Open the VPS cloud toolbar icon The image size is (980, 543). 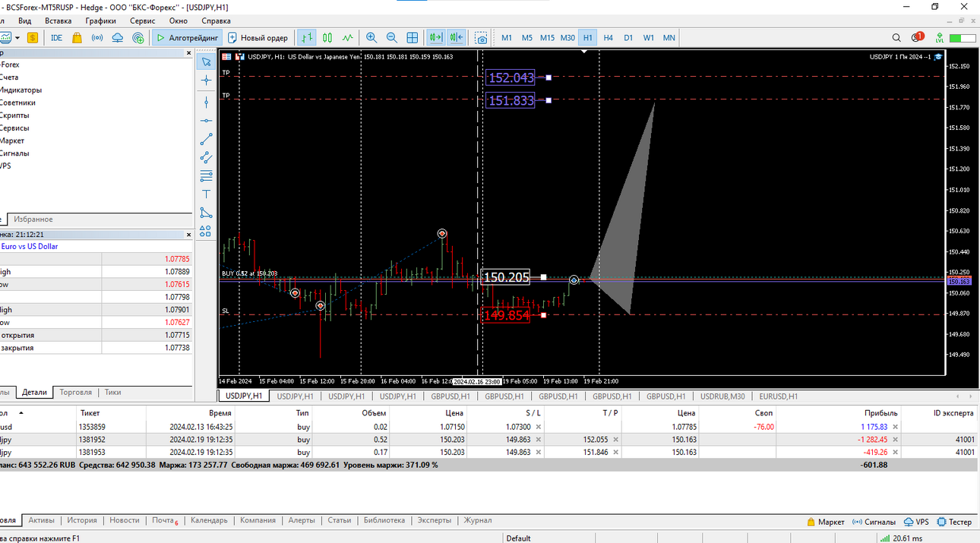click(x=118, y=37)
